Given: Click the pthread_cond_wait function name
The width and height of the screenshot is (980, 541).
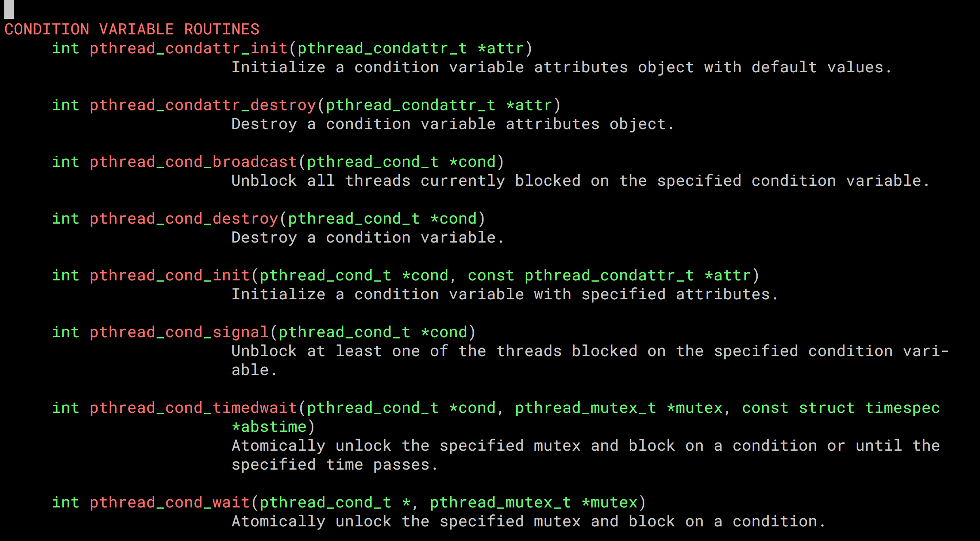Looking at the screenshot, I should (x=169, y=502).
